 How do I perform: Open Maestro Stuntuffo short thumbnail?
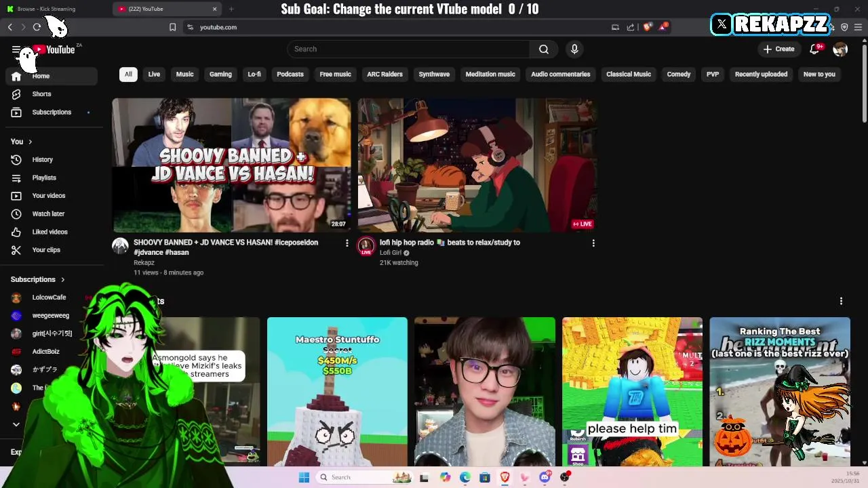click(x=337, y=392)
